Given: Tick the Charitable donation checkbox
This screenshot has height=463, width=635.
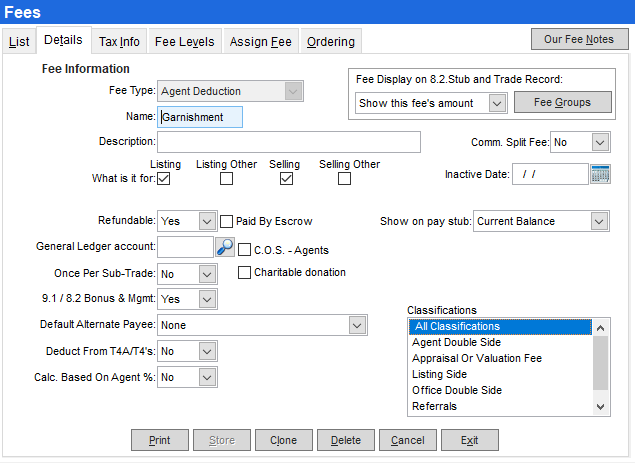Looking at the screenshot, I should (245, 272).
